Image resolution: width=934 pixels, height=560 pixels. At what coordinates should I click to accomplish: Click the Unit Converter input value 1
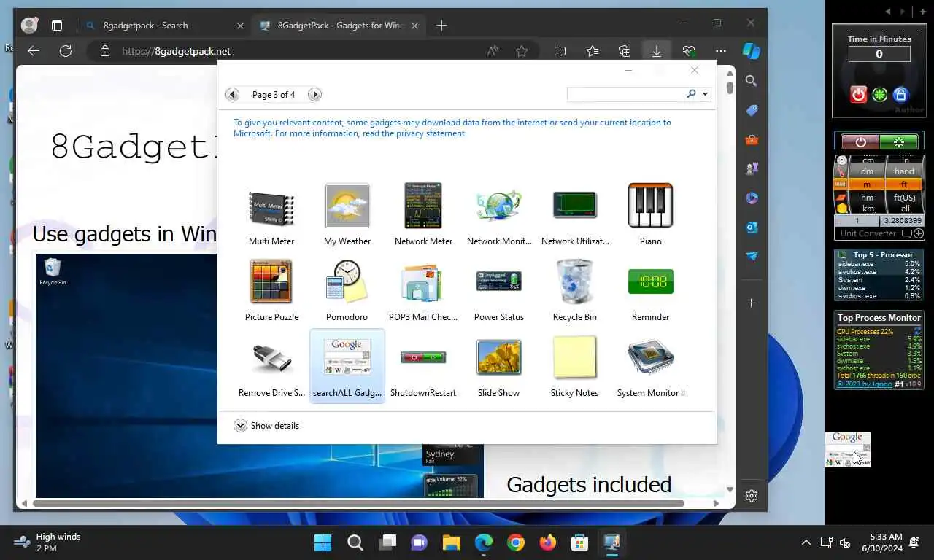pos(857,221)
